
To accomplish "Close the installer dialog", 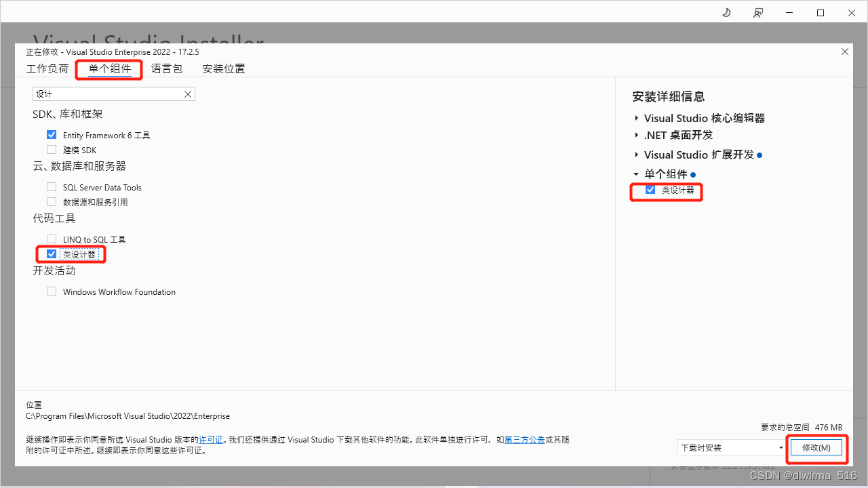I will click(844, 52).
